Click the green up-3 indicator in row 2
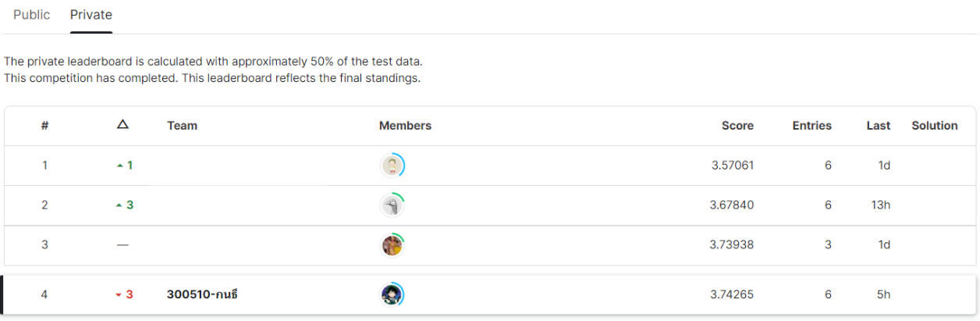This screenshot has height=321, width=980. click(x=124, y=205)
